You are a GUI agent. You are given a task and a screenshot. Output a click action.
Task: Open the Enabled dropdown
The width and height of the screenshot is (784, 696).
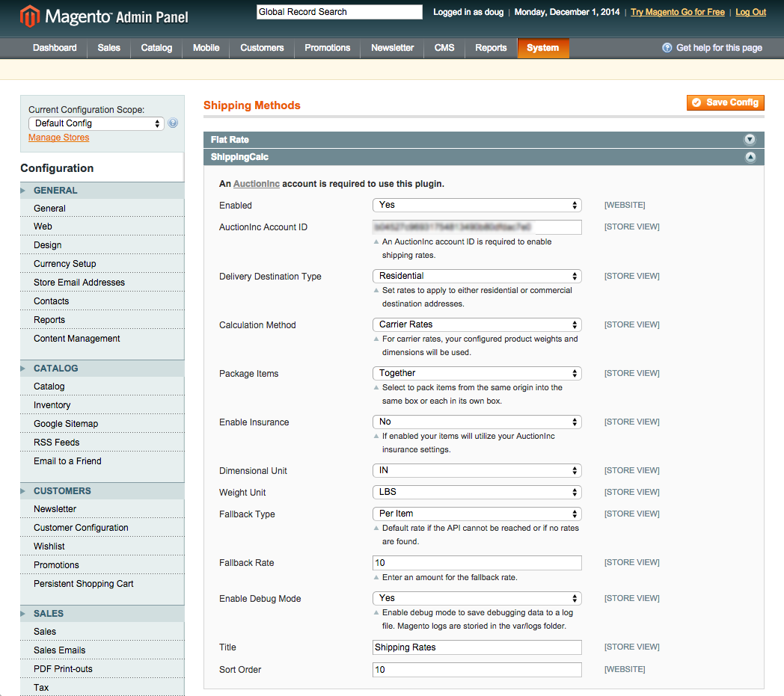click(477, 205)
